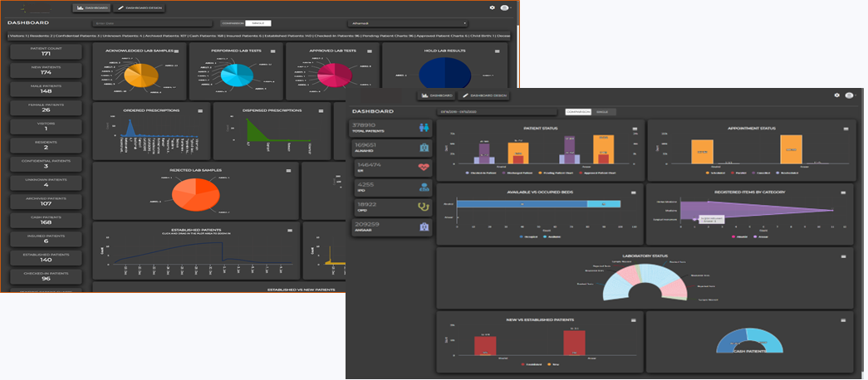The width and height of the screenshot is (868, 380).
Task: Click Established Patients chart title in back window
Action: coord(195,230)
